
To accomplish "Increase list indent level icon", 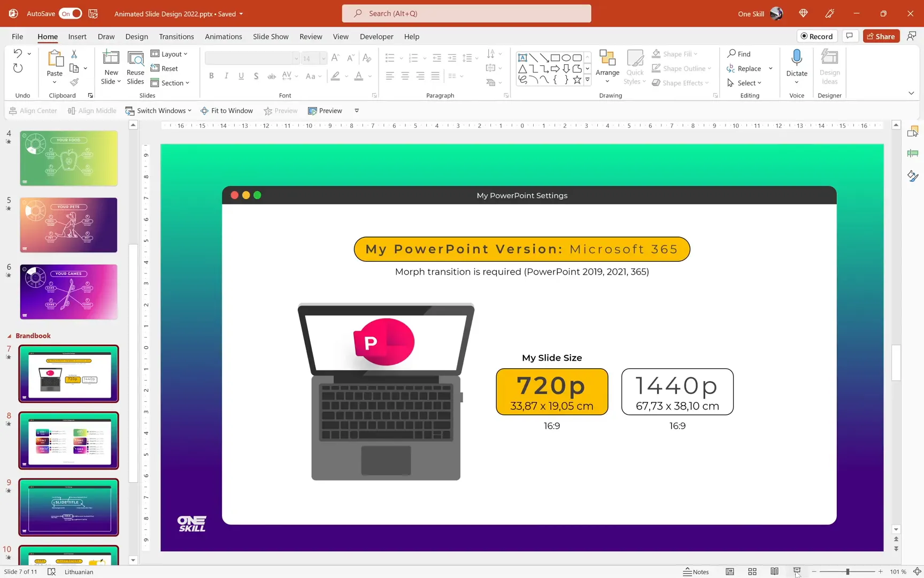I will coord(452,58).
